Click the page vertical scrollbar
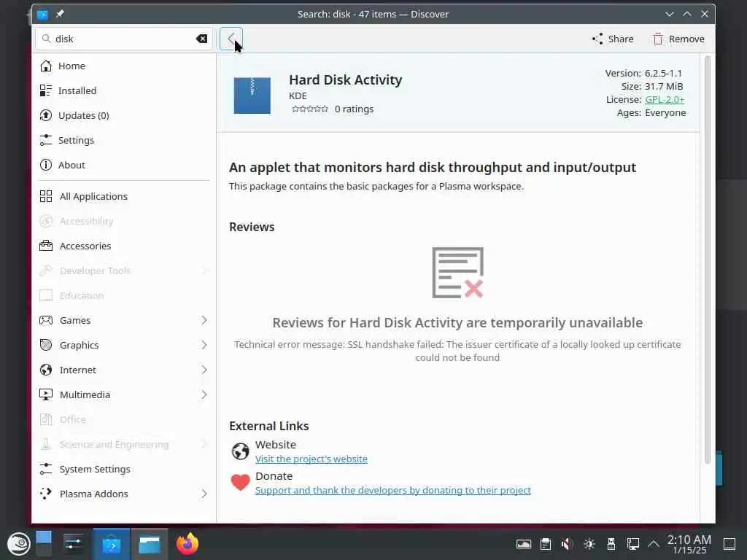This screenshot has width=747, height=560. pyautogui.click(x=707, y=260)
